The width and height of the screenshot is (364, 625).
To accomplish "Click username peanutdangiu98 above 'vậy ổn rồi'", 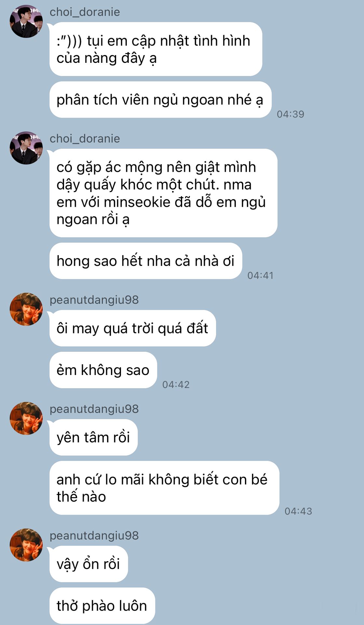I will 94,535.
